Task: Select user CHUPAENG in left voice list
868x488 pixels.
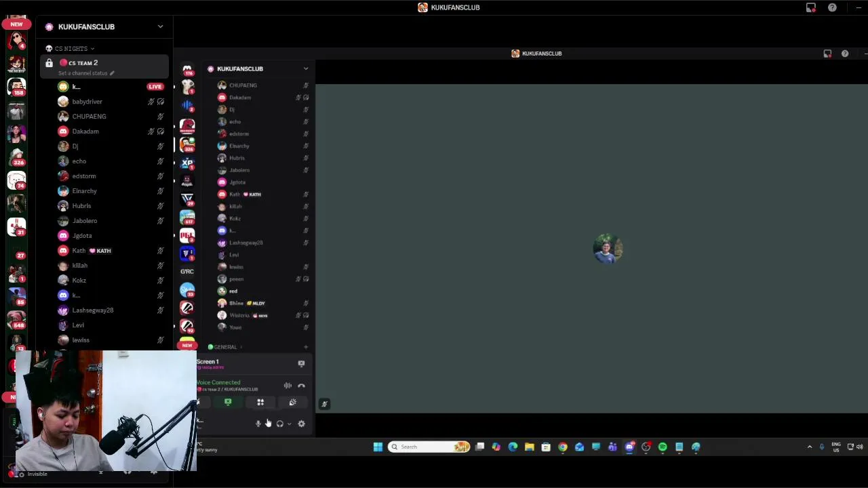Action: (89, 117)
